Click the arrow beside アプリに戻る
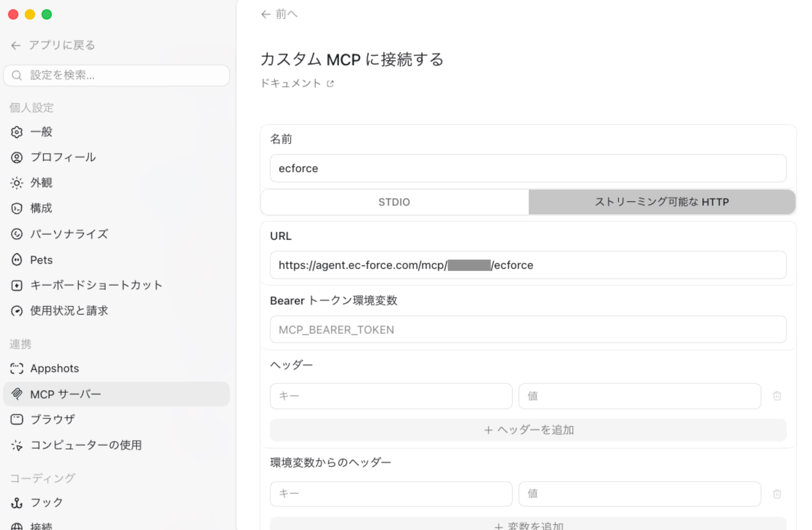 (16, 45)
